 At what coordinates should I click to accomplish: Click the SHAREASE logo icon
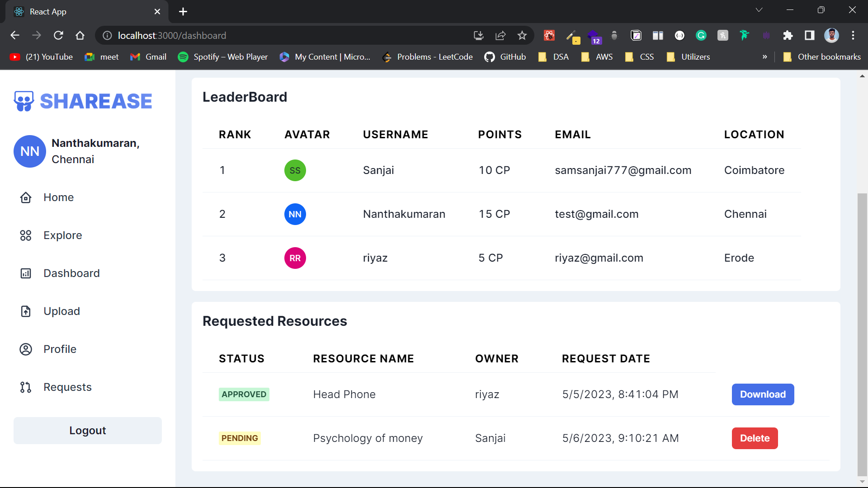pos(24,101)
